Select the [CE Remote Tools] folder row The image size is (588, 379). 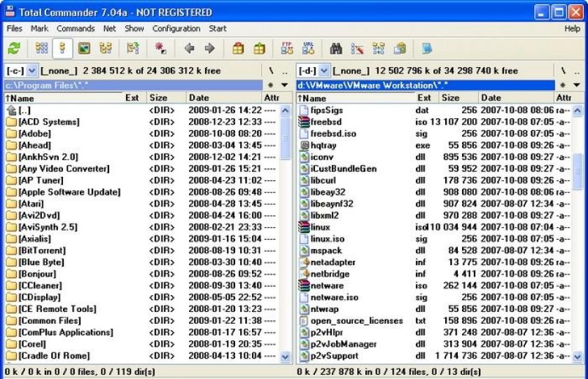point(141,309)
